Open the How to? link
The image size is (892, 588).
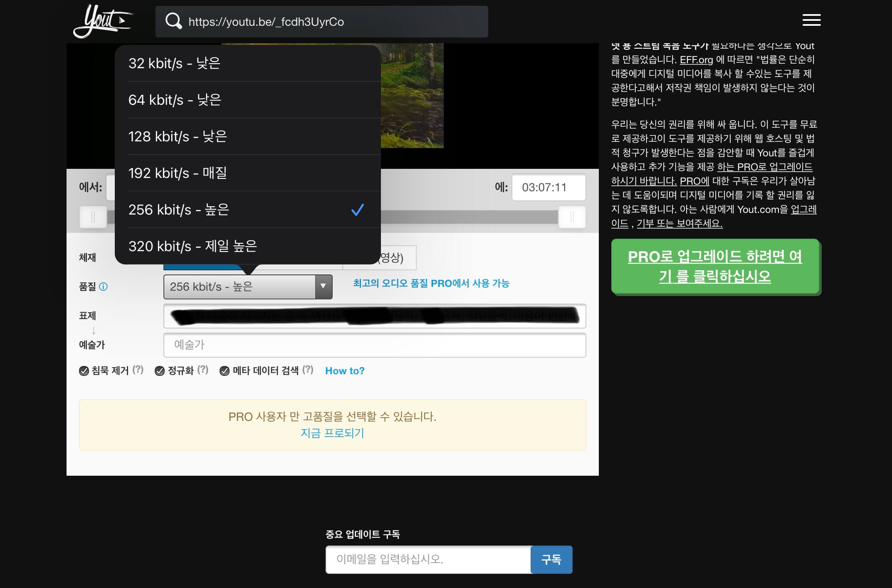[344, 371]
